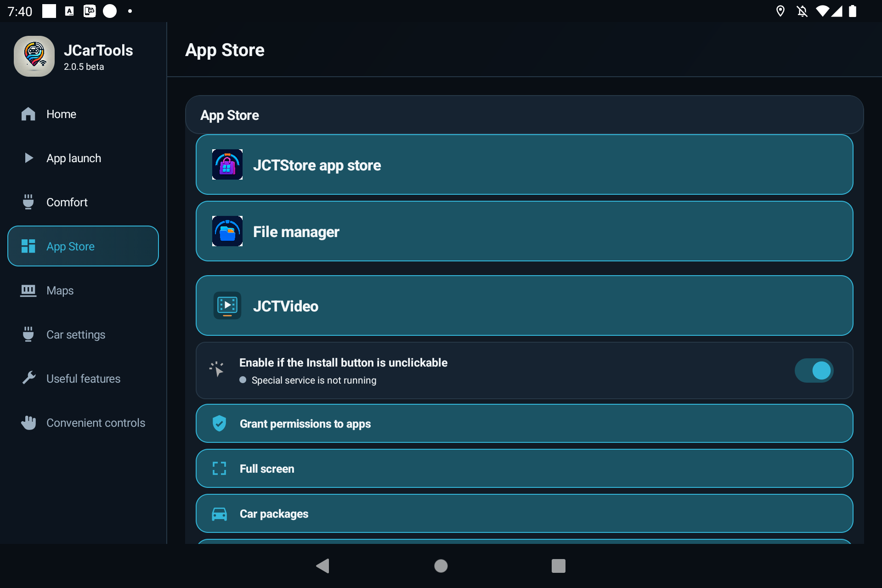Image resolution: width=882 pixels, height=588 pixels.
Task: Tap Grant permissions to apps
Action: [x=524, y=423]
